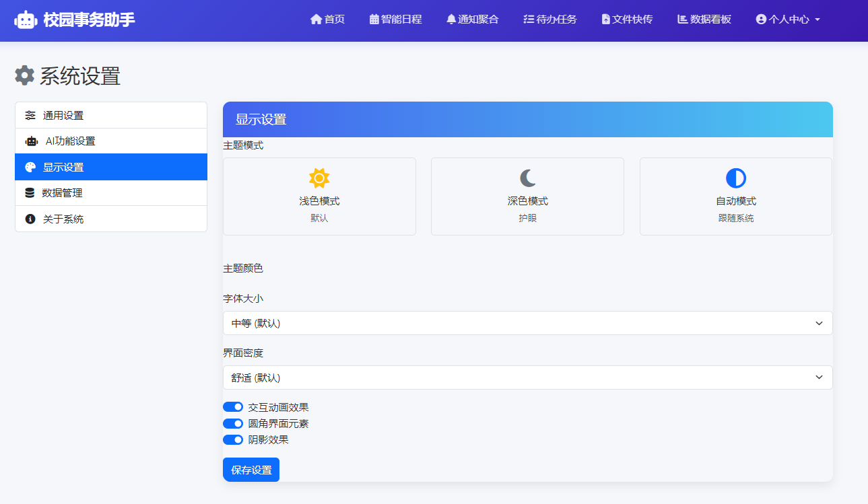The image size is (868, 504).
Task: Toggle off 阴影效果
Action: coord(233,439)
